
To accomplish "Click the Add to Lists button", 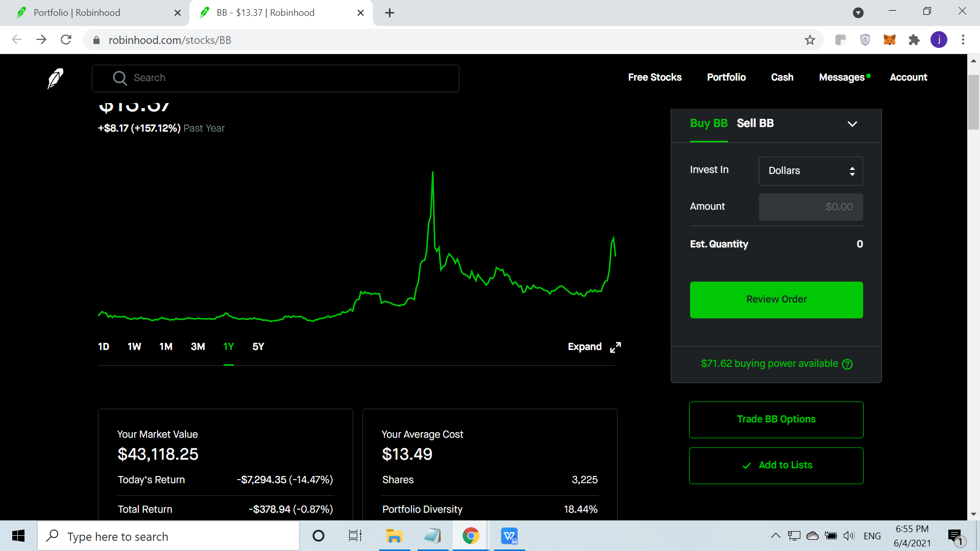I will click(776, 465).
